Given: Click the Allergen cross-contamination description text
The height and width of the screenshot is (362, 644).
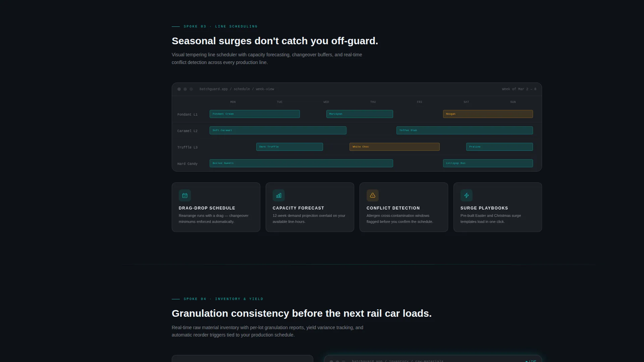Looking at the screenshot, I should tap(400, 219).
